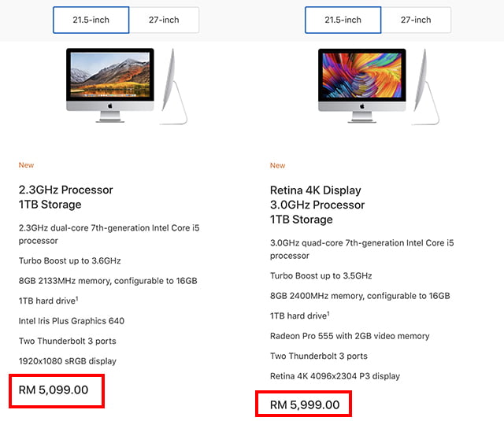Click the orange New label above 2.3GHz Processor
The height and width of the screenshot is (421, 504).
tap(26, 165)
